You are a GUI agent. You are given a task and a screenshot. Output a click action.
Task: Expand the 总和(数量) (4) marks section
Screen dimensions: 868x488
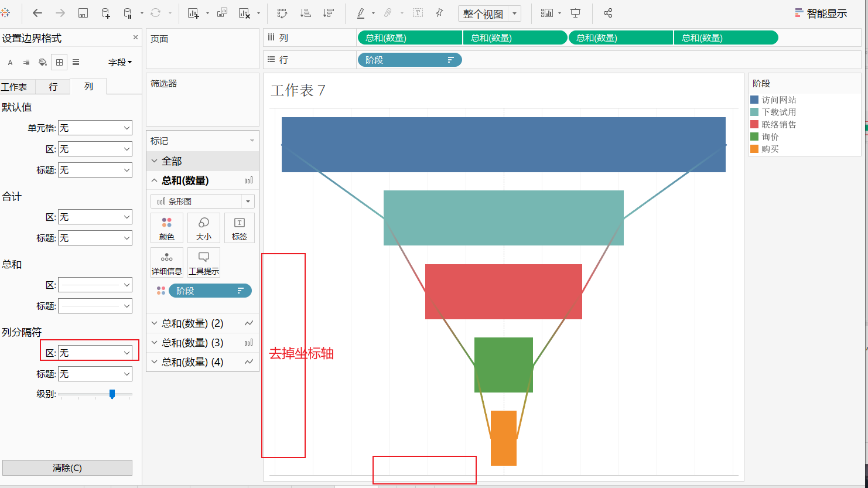click(x=155, y=362)
